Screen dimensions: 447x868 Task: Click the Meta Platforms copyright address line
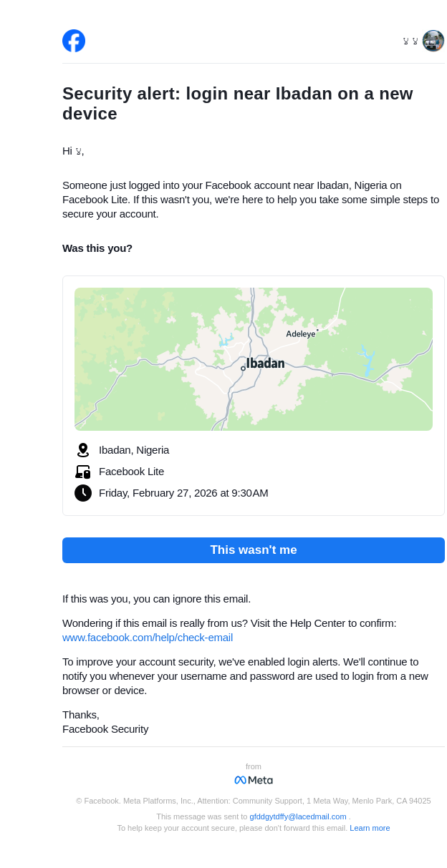(254, 801)
